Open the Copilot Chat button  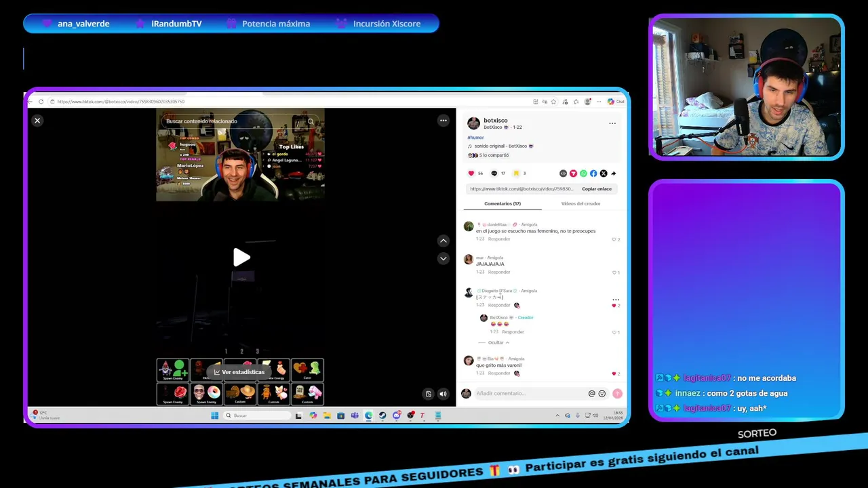coord(616,102)
